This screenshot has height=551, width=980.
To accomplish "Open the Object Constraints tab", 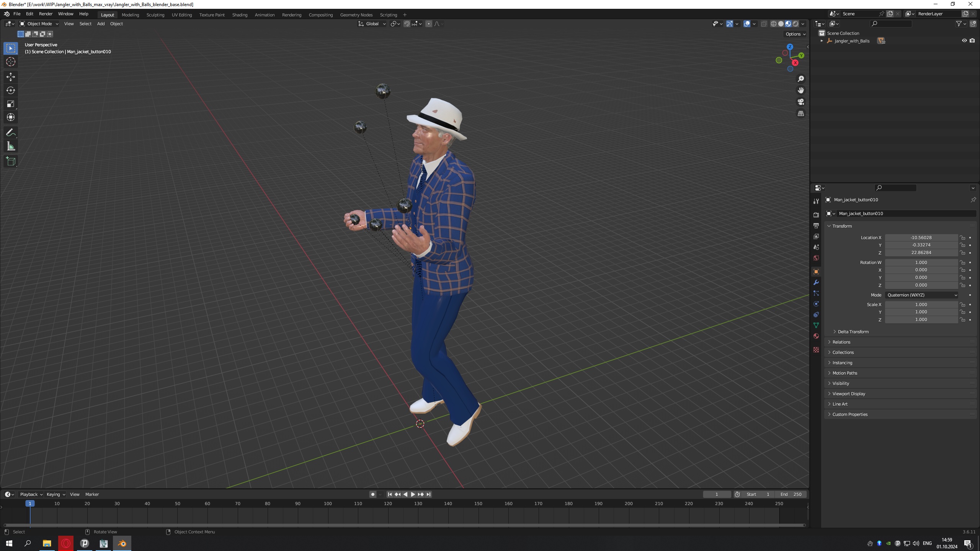I will click(816, 315).
